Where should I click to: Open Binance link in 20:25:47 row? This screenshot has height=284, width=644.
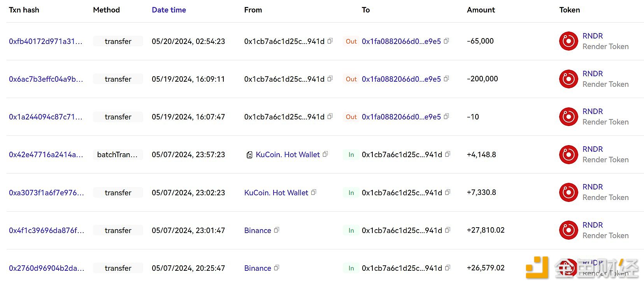pos(258,268)
